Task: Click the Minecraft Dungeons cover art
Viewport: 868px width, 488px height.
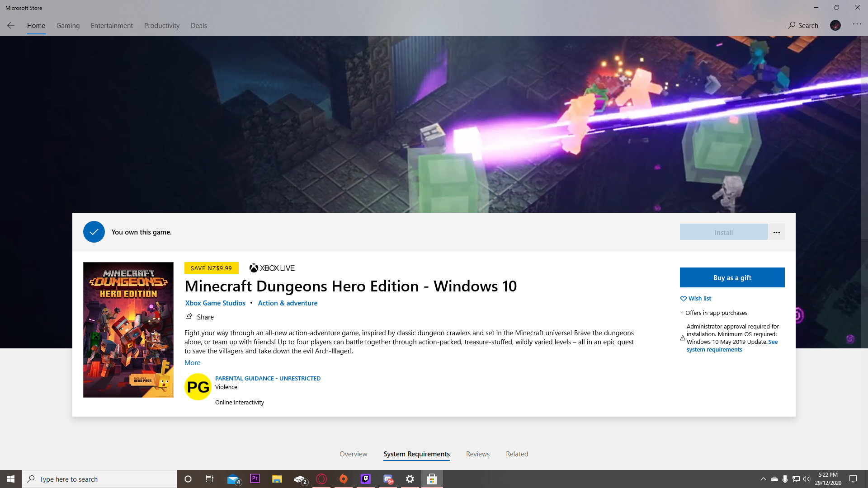Action: coord(128,330)
